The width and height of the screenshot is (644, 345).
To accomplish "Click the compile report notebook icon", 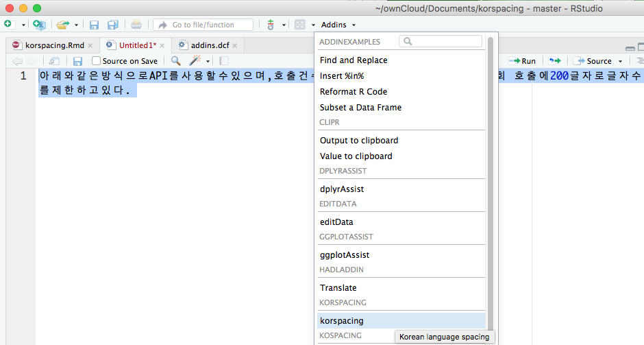I will (224, 61).
